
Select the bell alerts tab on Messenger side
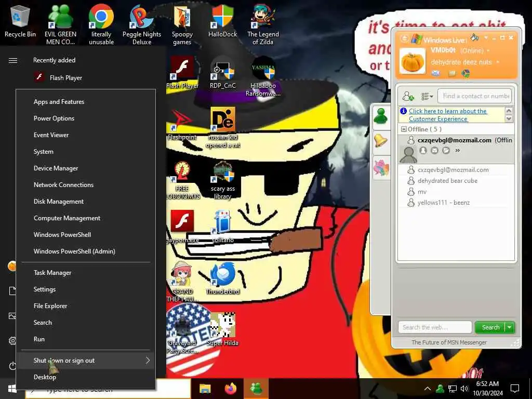pos(381,140)
